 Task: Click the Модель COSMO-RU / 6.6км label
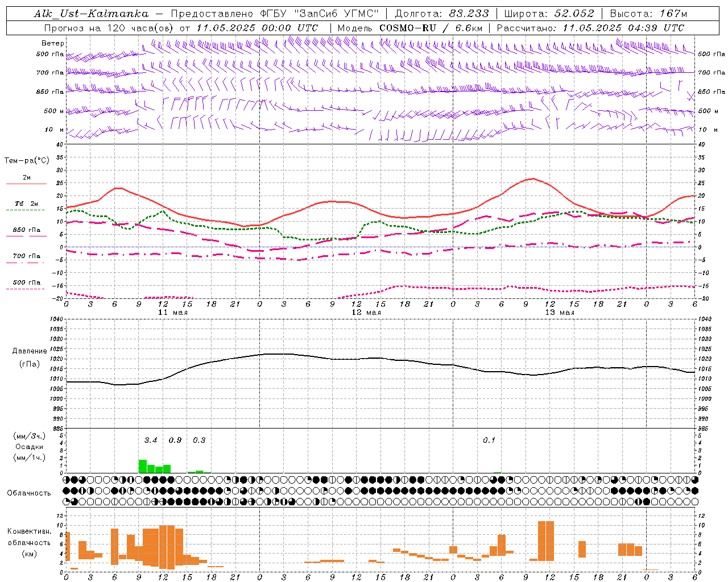[x=410, y=28]
